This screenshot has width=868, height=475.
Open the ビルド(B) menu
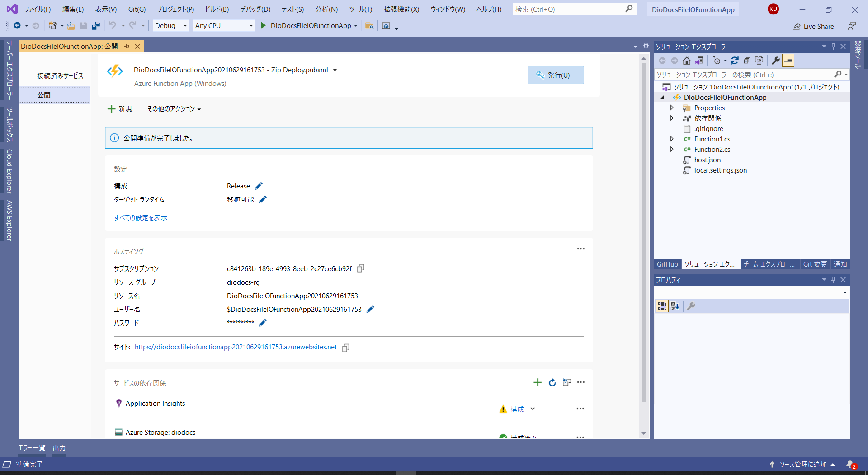point(217,9)
